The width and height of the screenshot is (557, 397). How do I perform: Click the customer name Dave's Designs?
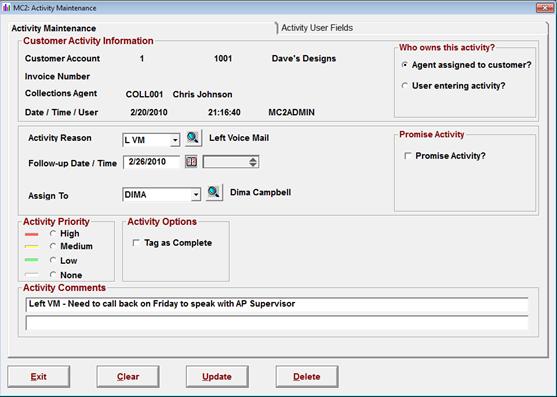point(304,59)
